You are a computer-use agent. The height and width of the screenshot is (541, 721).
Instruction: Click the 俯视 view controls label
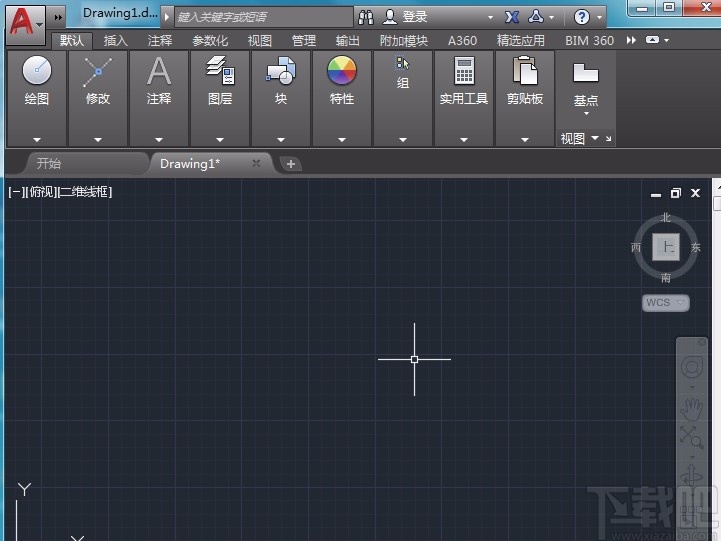42,192
